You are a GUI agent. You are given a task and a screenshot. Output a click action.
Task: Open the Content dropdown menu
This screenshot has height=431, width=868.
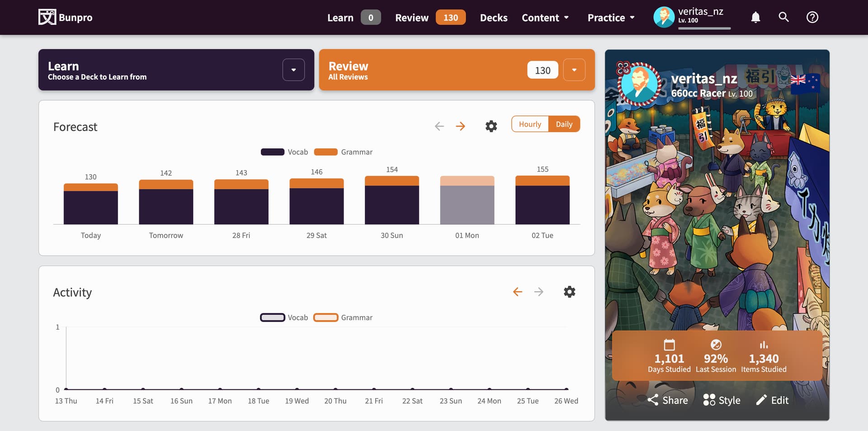click(x=545, y=18)
